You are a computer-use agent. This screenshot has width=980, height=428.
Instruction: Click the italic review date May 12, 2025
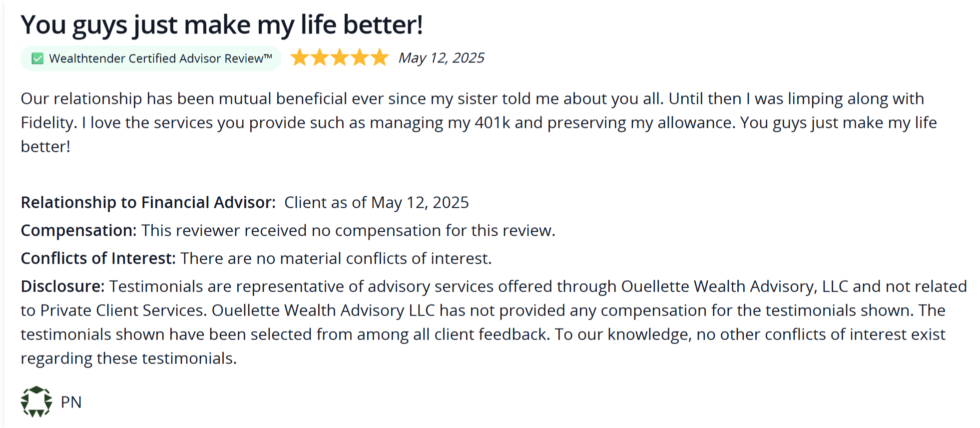click(x=441, y=58)
